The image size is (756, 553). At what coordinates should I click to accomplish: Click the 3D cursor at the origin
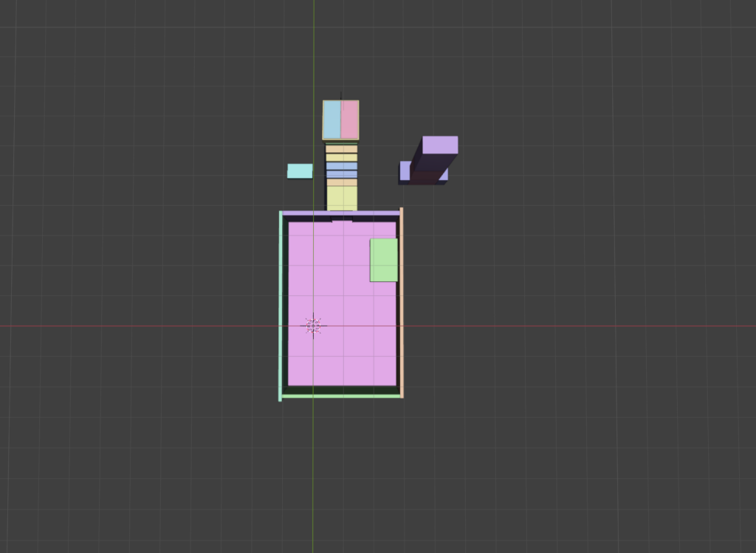click(313, 326)
